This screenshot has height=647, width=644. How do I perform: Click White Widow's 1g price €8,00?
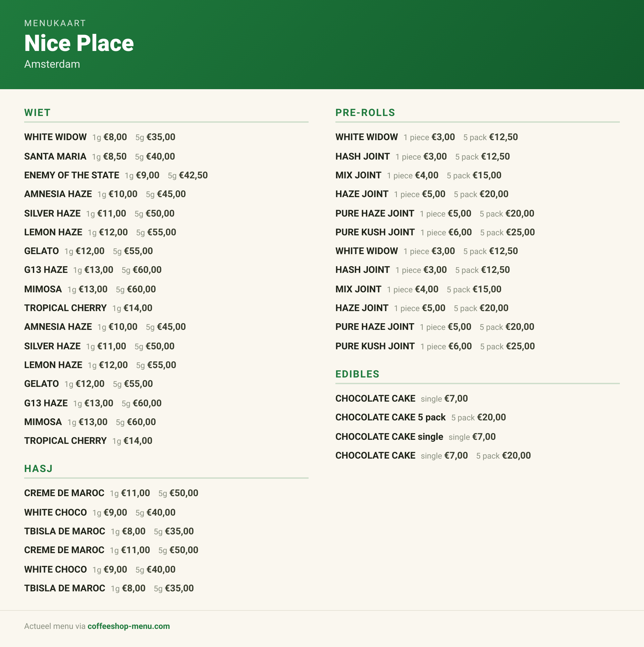coord(115,137)
